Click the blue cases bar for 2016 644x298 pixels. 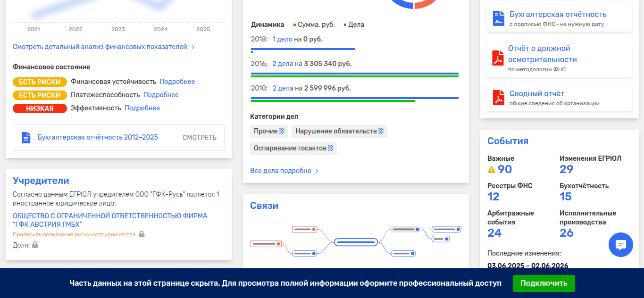pos(355,74)
